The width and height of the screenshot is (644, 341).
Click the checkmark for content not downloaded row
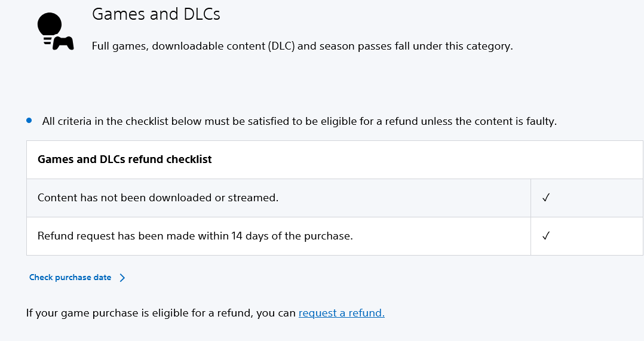[x=545, y=198]
